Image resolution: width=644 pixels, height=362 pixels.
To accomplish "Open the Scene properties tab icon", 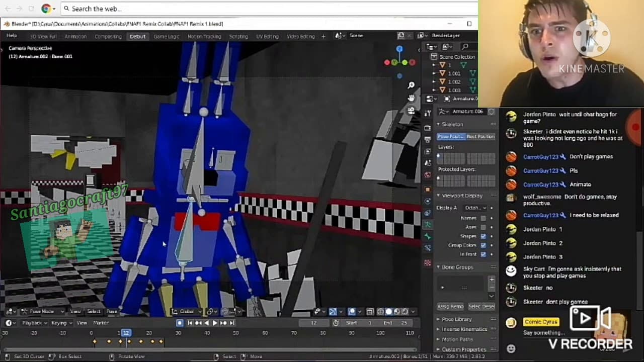I will coord(428,163).
